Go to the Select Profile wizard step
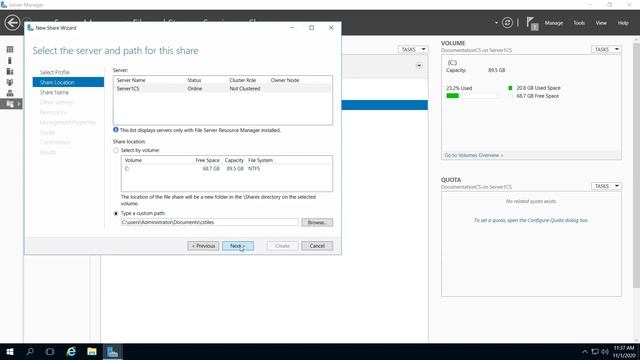 click(55, 72)
